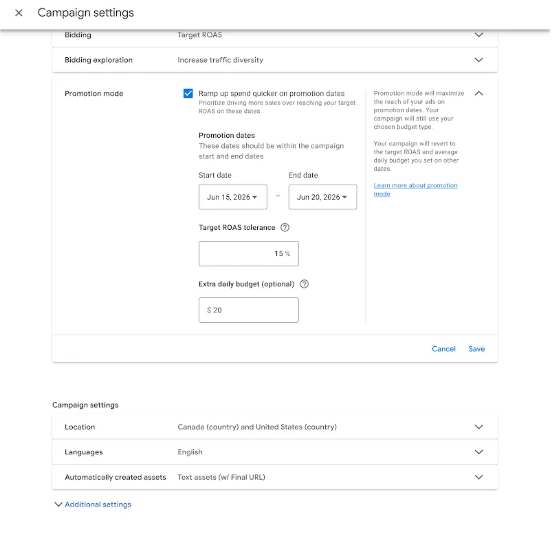Screen dimensions: 552x535
Task: Expand the Bidding row chevron
Action: (x=478, y=35)
